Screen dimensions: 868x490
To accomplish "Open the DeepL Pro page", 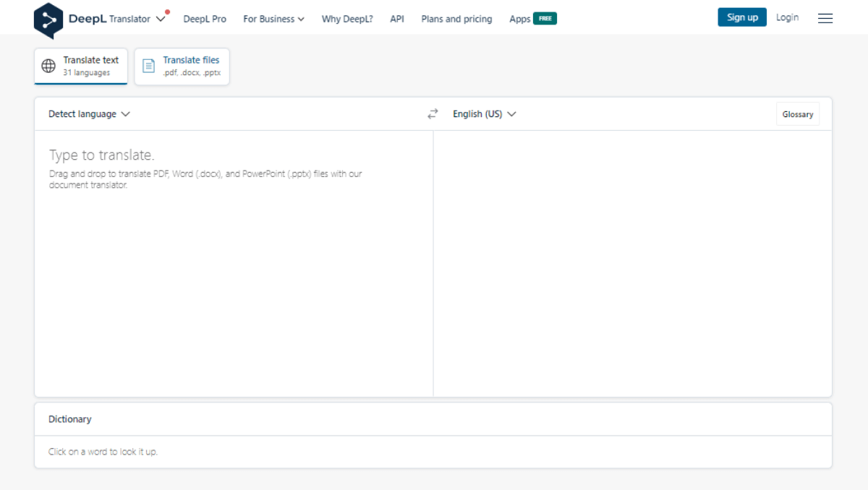I will pyautogui.click(x=205, y=19).
